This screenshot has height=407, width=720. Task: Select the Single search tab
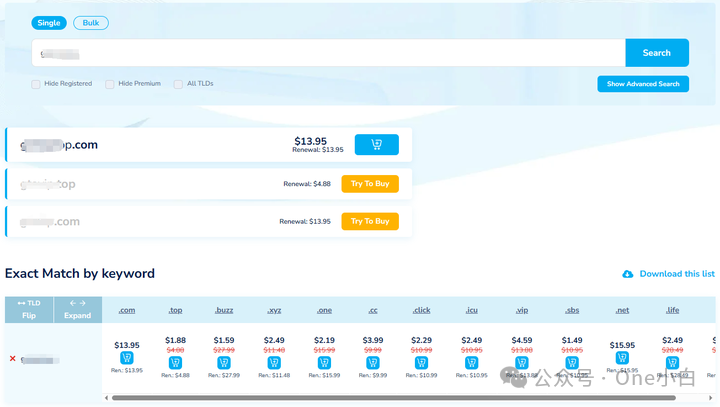click(47, 23)
